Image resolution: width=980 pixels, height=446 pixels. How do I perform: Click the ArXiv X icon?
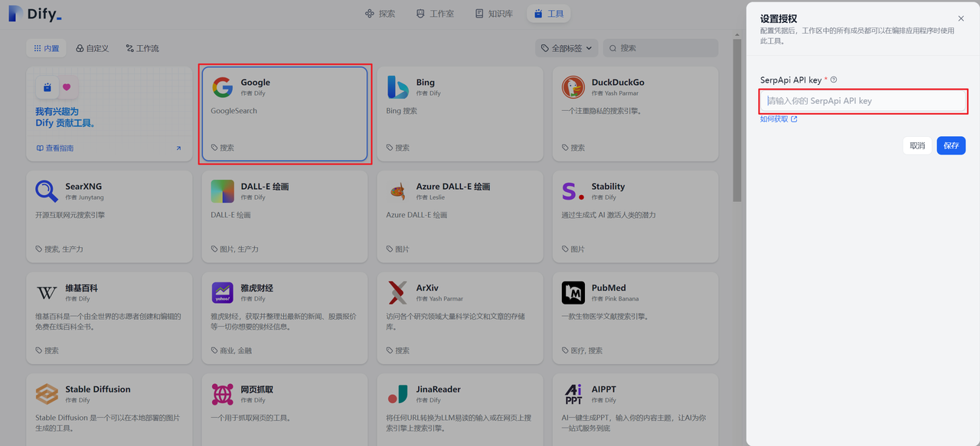[x=398, y=293]
